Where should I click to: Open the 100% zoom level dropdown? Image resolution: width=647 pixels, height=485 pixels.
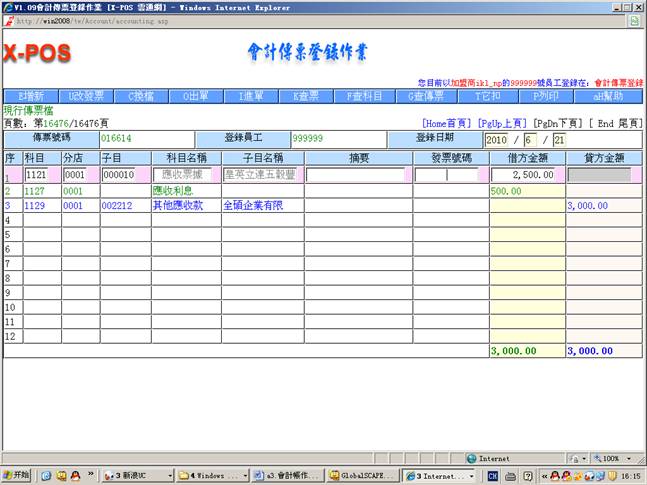[612, 458]
